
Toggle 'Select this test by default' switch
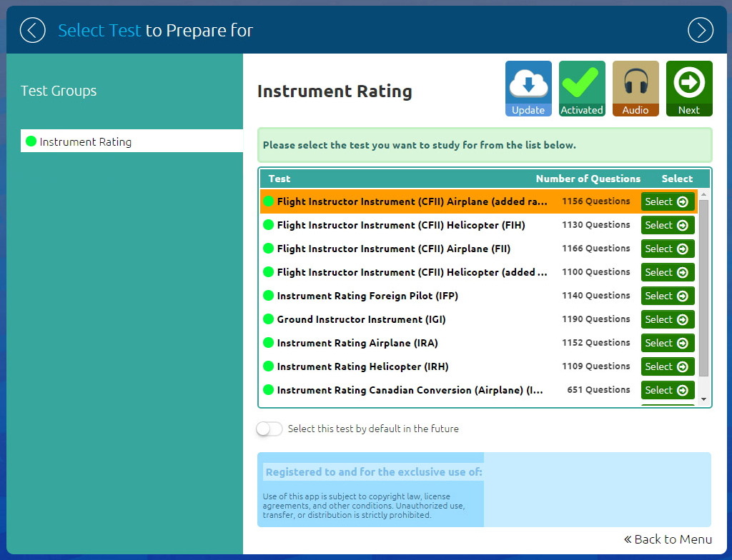click(x=269, y=429)
